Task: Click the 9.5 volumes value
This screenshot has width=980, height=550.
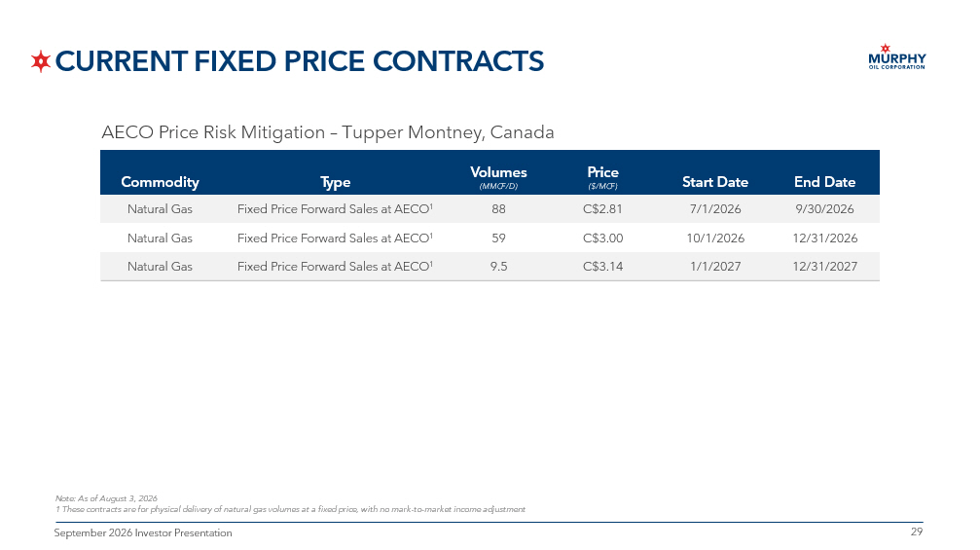Action: [498, 267]
